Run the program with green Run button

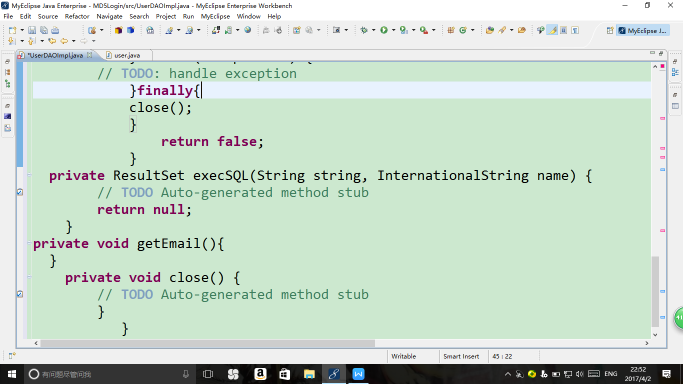click(x=384, y=30)
